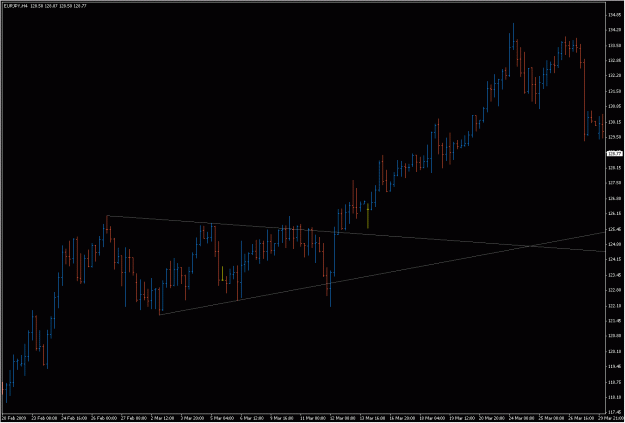Click the 20 Mar 20:00 time label
This screenshot has width=625, height=423.
(x=491, y=419)
